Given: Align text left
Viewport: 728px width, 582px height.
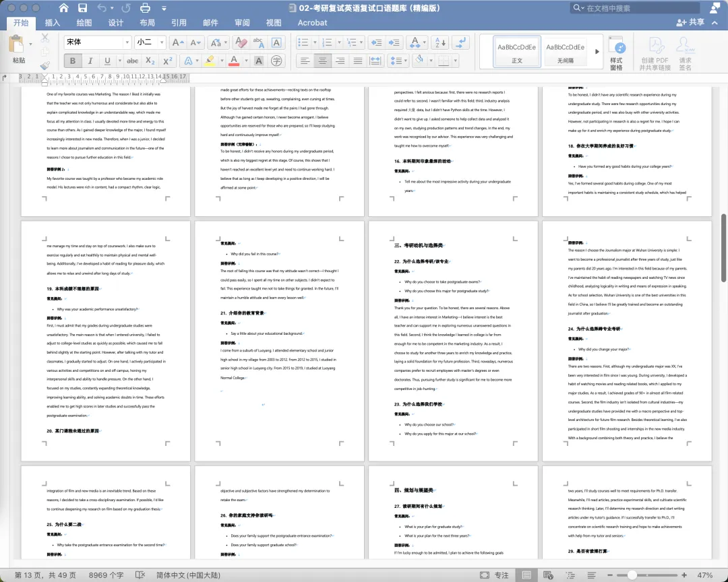Looking at the screenshot, I should (305, 61).
